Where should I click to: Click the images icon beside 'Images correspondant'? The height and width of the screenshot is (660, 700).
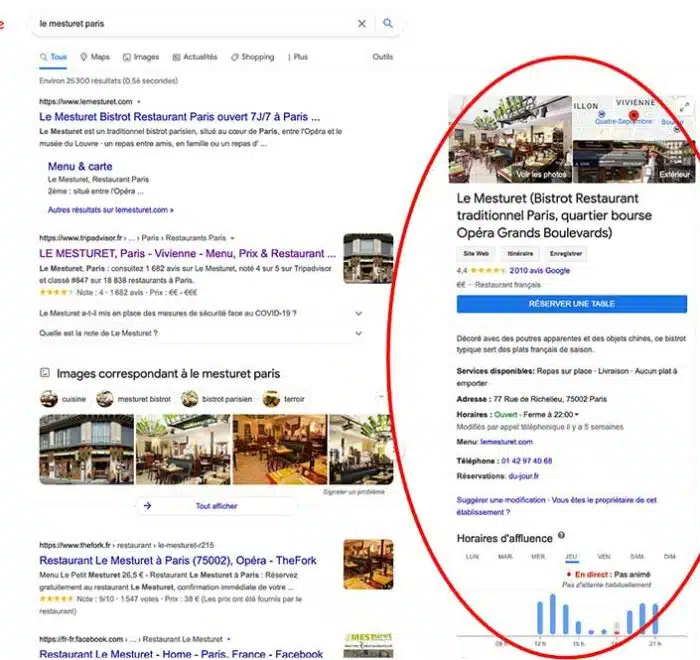tap(45, 373)
